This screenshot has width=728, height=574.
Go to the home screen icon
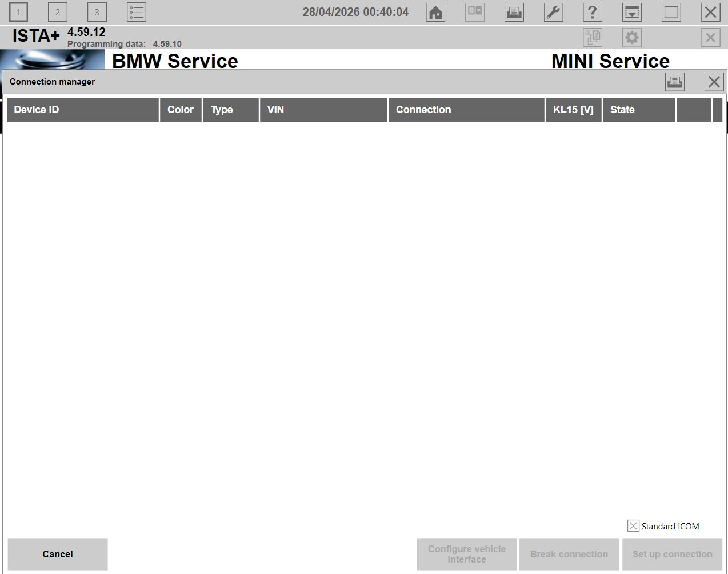[x=435, y=12]
